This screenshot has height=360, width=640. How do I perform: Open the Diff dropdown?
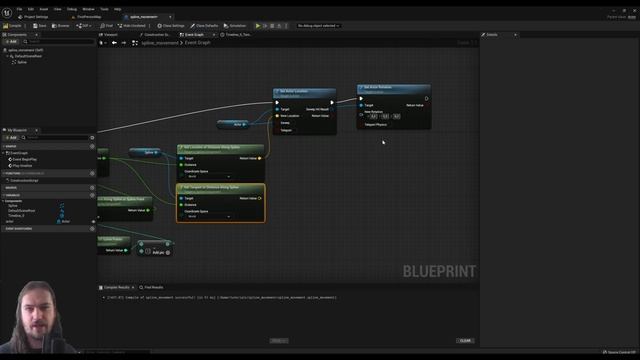point(83,26)
